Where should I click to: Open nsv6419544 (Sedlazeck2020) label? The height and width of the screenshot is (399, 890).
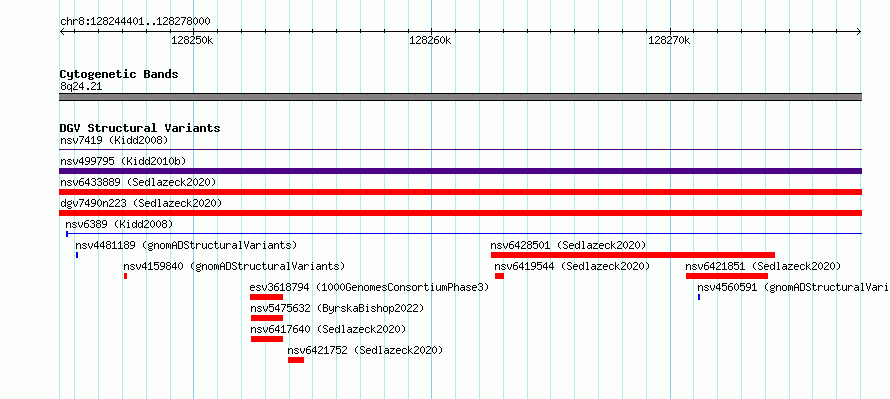click(572, 266)
